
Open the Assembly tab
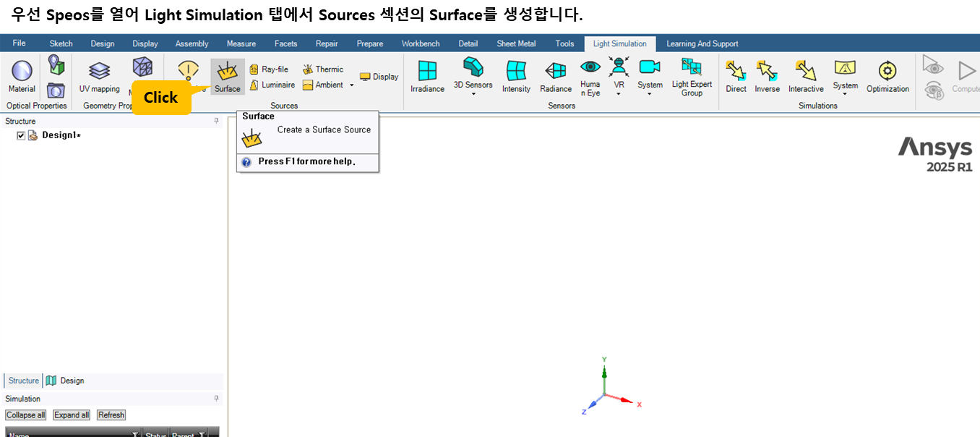coord(192,43)
